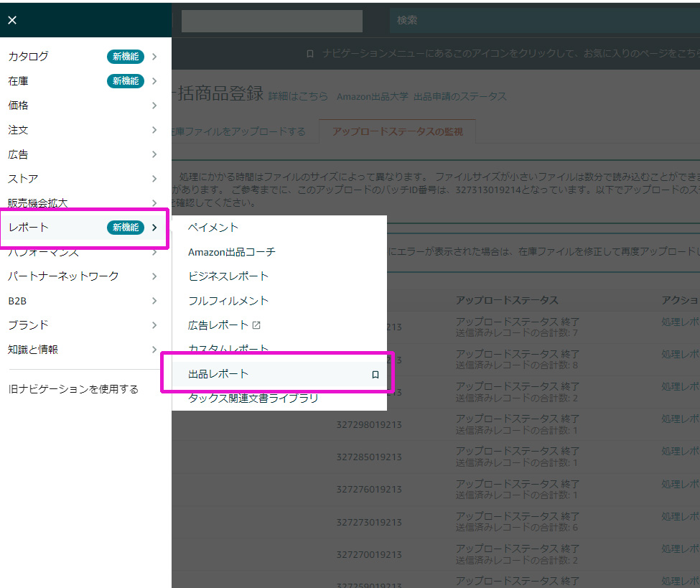Click the bookmark icon in the top banner
Viewport: 700px width, 588px height.
(x=310, y=54)
